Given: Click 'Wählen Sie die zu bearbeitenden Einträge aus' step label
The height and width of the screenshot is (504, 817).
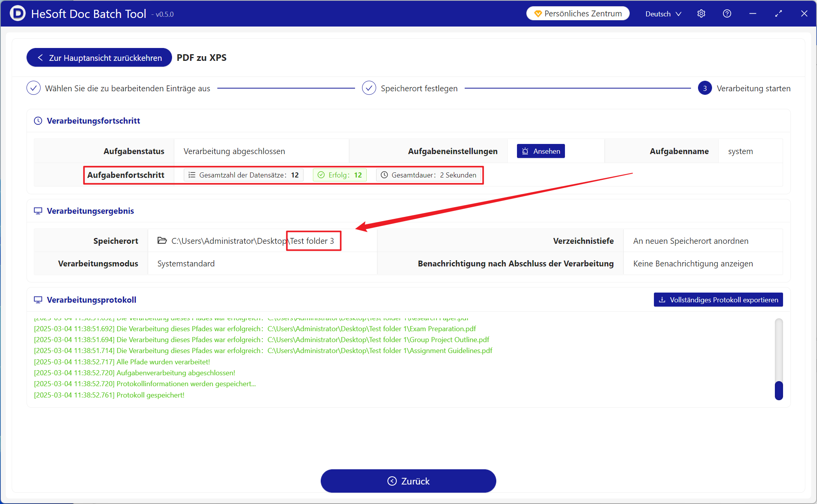Looking at the screenshot, I should tap(128, 89).
